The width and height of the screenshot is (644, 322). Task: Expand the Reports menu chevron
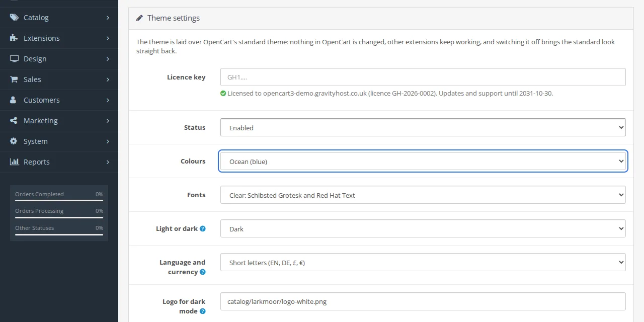point(108,162)
